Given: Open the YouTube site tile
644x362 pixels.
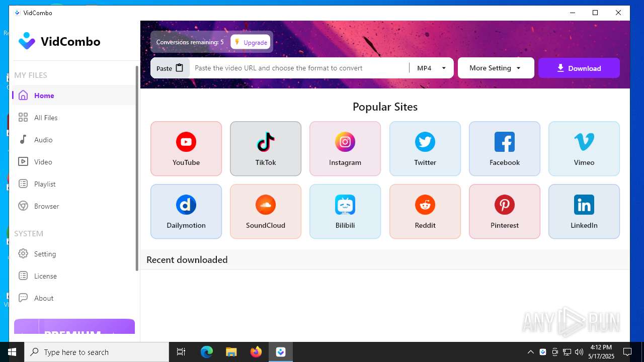Looking at the screenshot, I should (186, 148).
